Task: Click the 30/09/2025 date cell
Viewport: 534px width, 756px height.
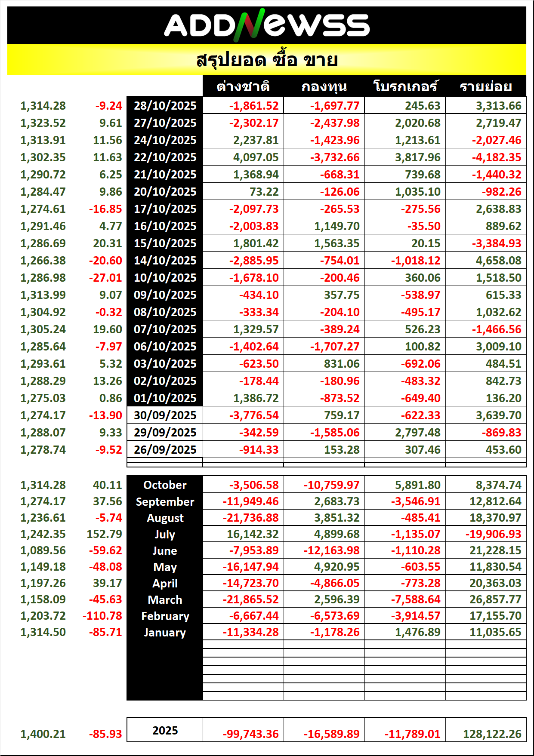Action: tap(165, 415)
